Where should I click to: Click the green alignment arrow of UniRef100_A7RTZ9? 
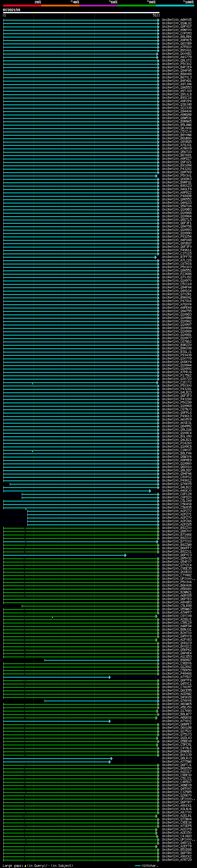point(81,860)
